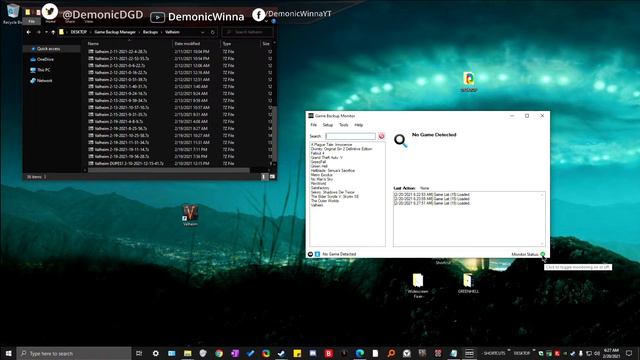Click the game Search input field
This screenshot has width=640, height=360.
[x=351, y=136]
